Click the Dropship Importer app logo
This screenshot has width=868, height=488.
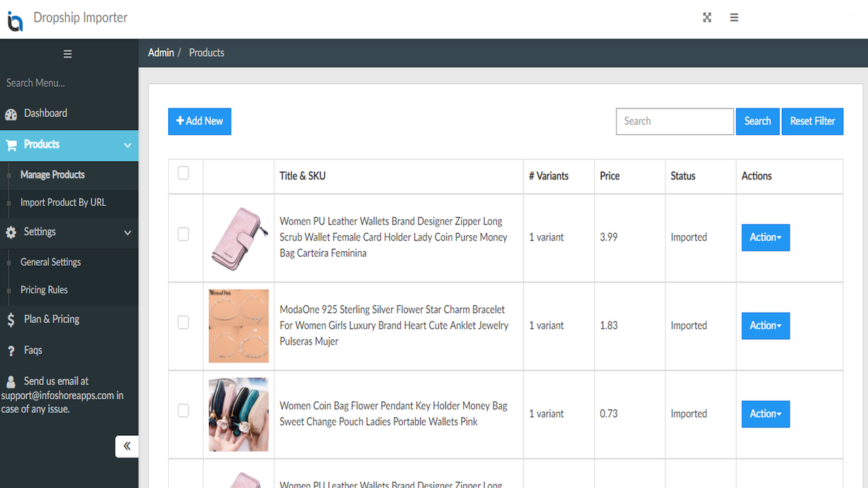tap(14, 21)
